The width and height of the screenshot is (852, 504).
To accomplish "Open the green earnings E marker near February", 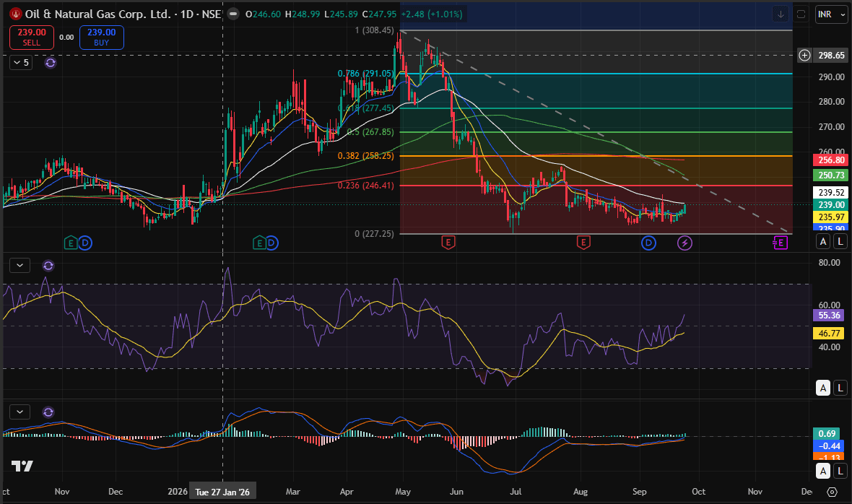I will click(260, 243).
